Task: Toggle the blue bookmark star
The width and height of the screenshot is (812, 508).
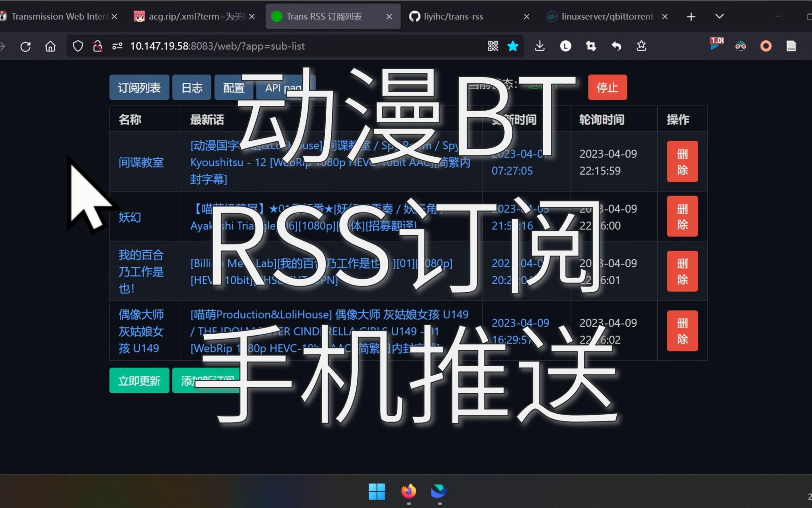Action: click(x=513, y=46)
